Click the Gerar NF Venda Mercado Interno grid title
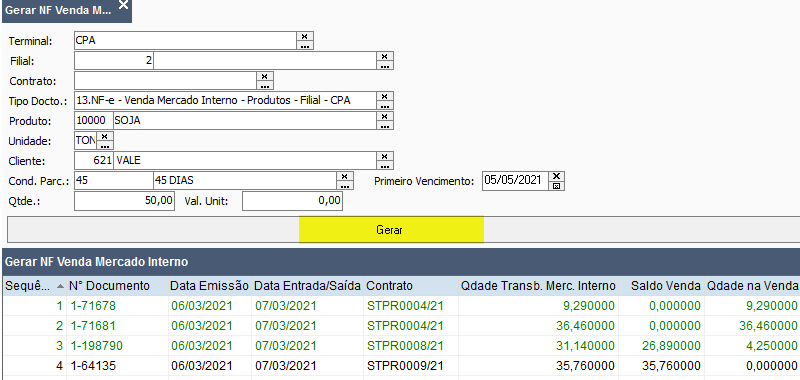Viewport: 800px width, 380px height. (x=96, y=262)
